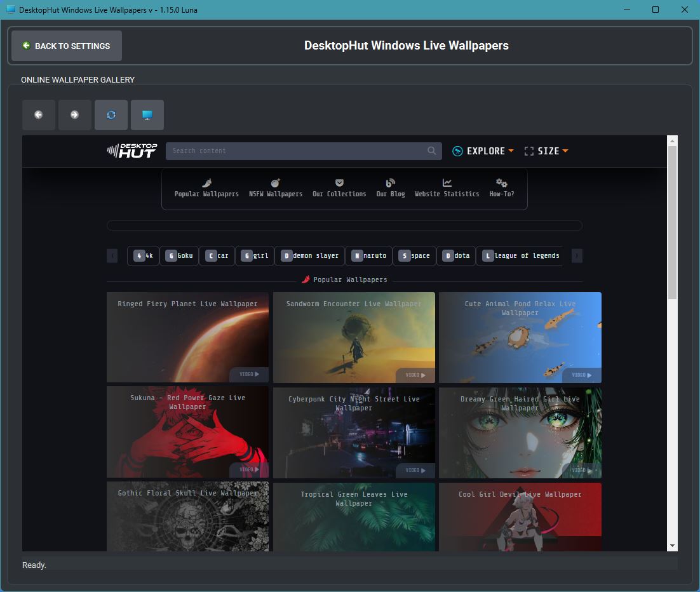The width and height of the screenshot is (700, 592).
Task: Click Back to Settings button
Action: click(67, 46)
